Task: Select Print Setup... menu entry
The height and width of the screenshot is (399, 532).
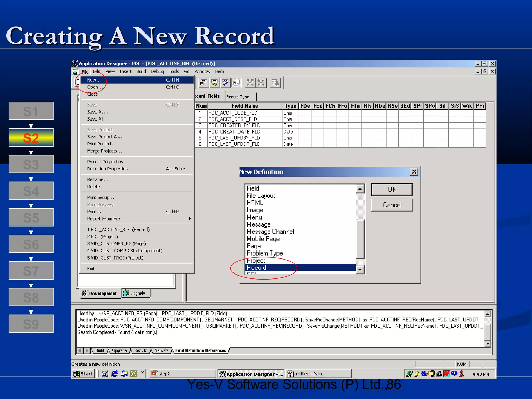Action: tap(137, 198)
